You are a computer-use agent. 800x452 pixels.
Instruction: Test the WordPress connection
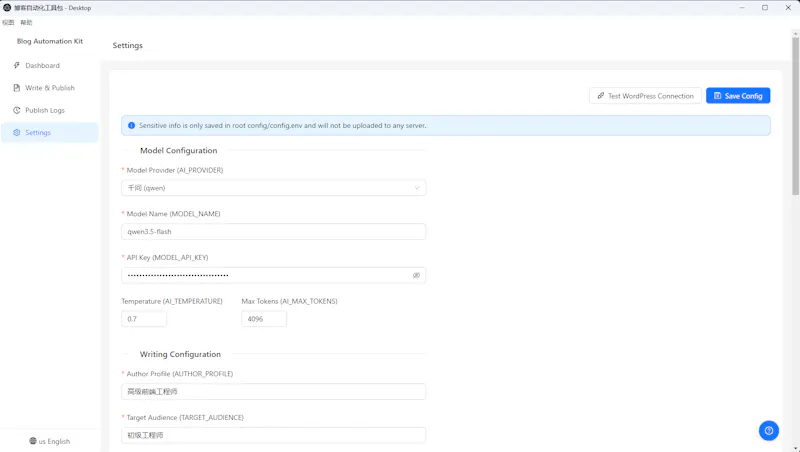point(645,96)
